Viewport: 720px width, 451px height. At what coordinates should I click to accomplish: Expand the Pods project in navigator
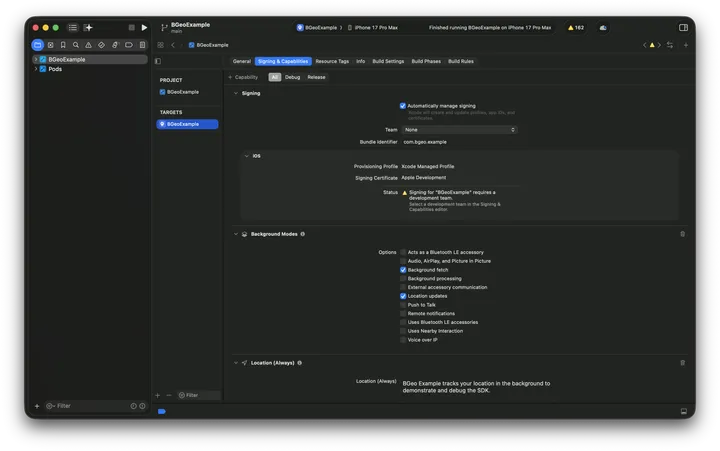coord(36,69)
